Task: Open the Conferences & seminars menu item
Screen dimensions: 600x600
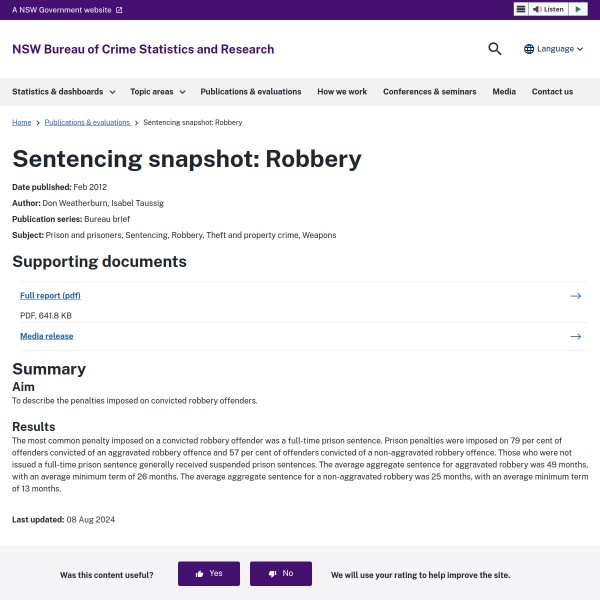Action: click(429, 92)
